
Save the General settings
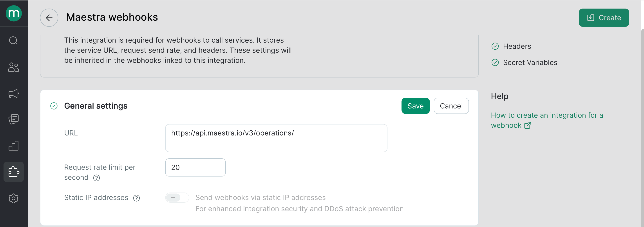[x=416, y=106]
